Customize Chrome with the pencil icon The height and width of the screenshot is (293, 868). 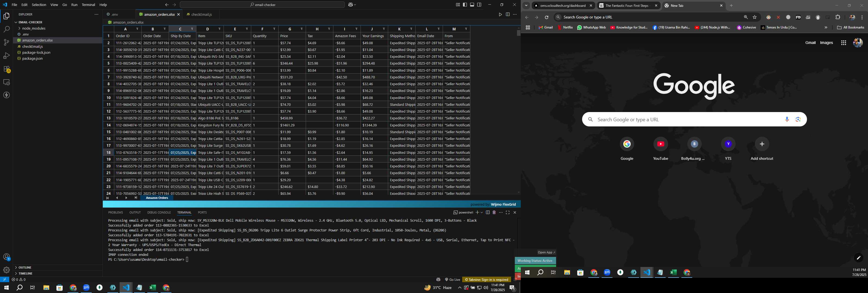click(x=858, y=258)
